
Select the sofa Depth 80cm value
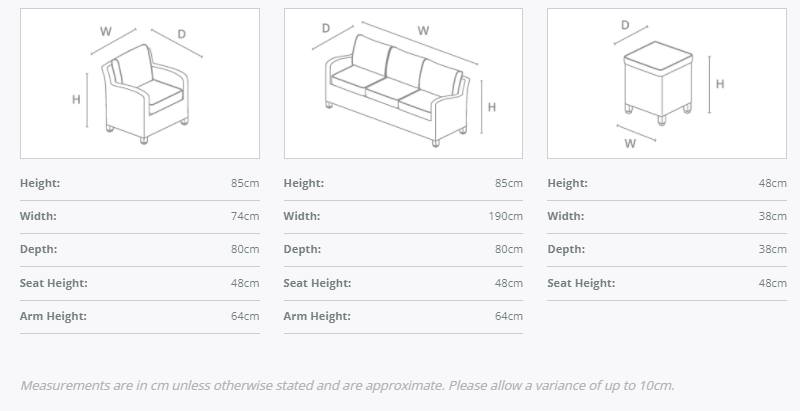pyautogui.click(x=509, y=249)
